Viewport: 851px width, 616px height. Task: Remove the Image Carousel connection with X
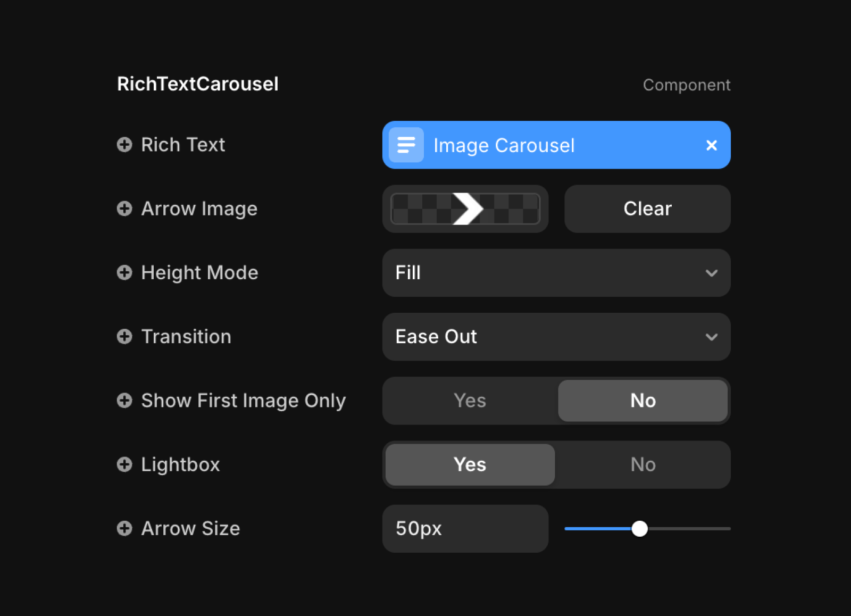point(711,145)
